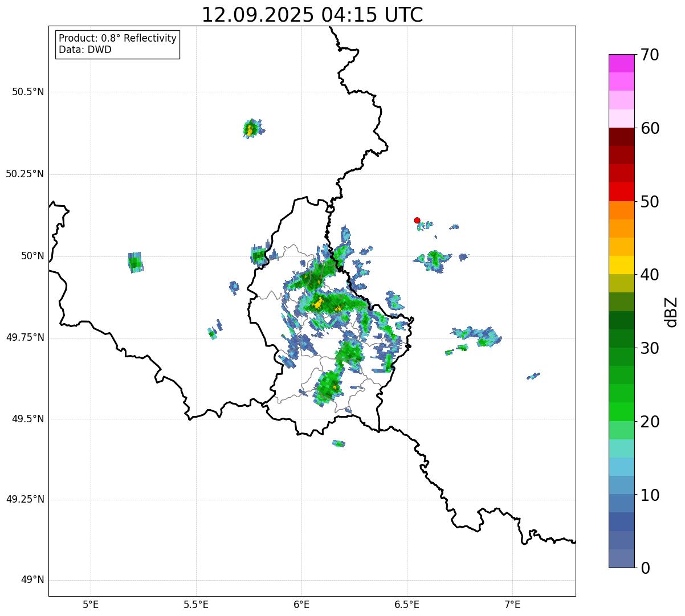Click the longitude label 6.5°E
This screenshot has width=685, height=616.
[407, 604]
